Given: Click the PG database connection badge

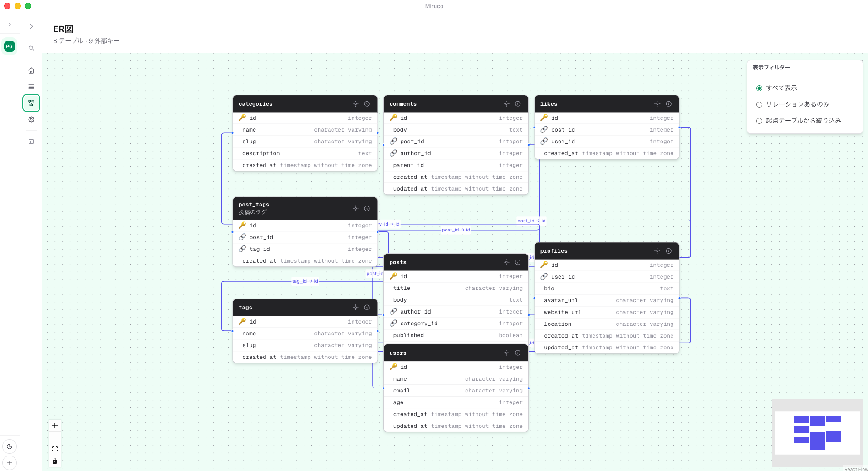Looking at the screenshot, I should [x=10, y=46].
